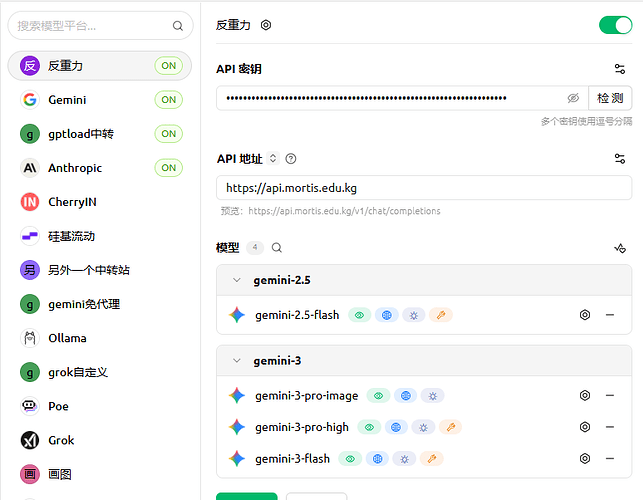This screenshot has height=500, width=643.
Task: Open settings for gemini-3-pro-high
Action: (585, 427)
